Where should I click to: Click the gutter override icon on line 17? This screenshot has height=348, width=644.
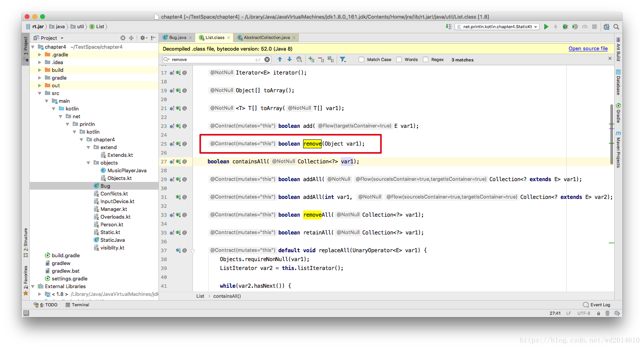pyautogui.click(x=172, y=73)
